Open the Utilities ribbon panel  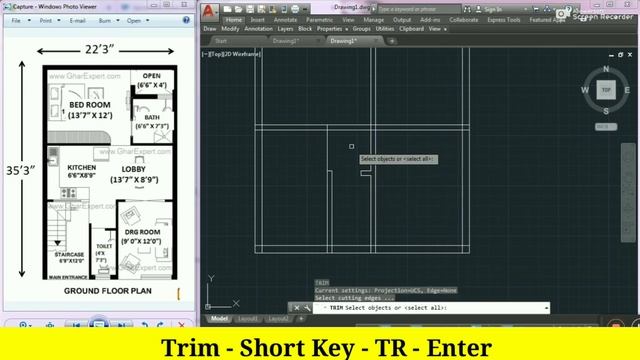pyautogui.click(x=385, y=29)
